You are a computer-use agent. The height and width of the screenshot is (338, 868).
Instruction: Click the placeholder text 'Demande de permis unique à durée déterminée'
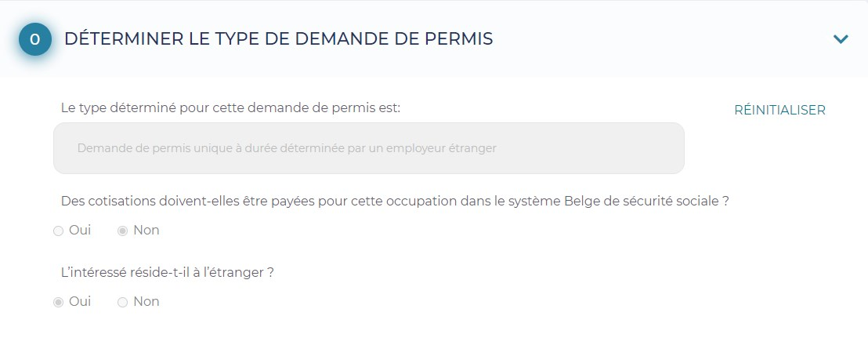287,148
